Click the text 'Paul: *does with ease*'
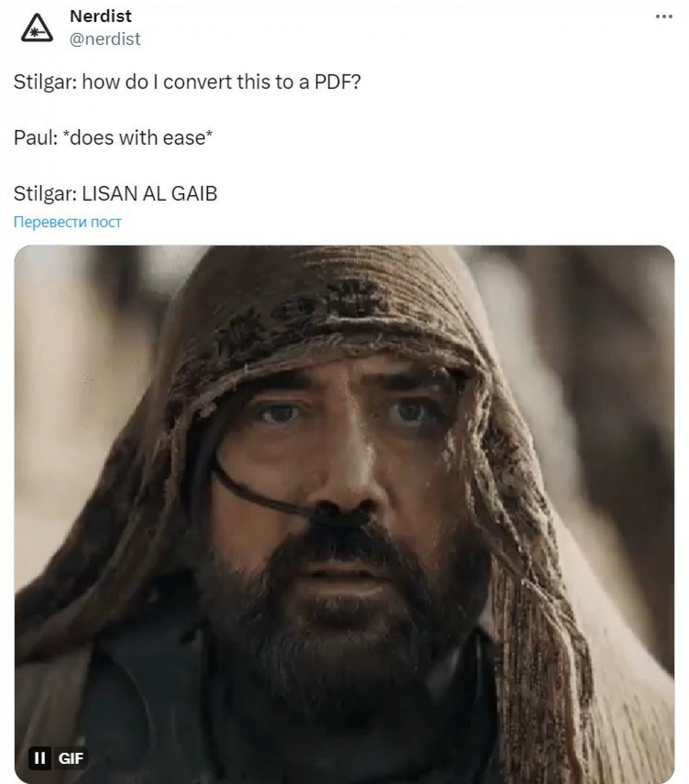The width and height of the screenshot is (689, 784). pos(113,138)
